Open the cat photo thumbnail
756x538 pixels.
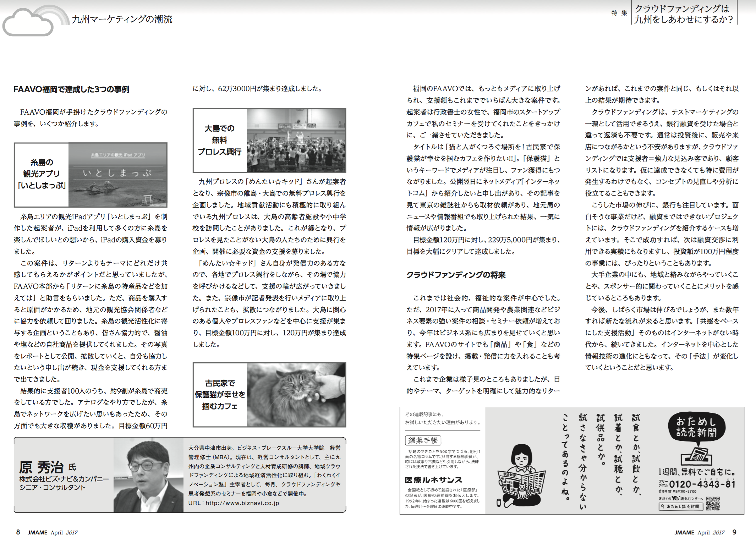[296, 395]
